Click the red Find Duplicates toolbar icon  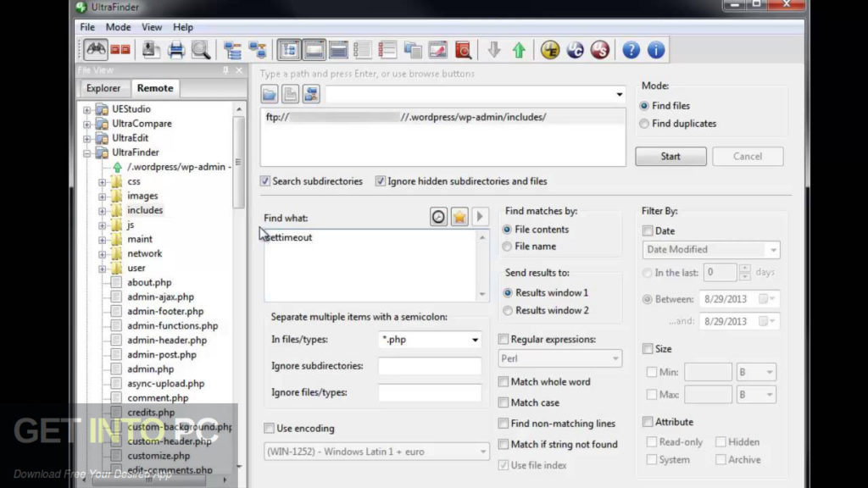pos(120,50)
